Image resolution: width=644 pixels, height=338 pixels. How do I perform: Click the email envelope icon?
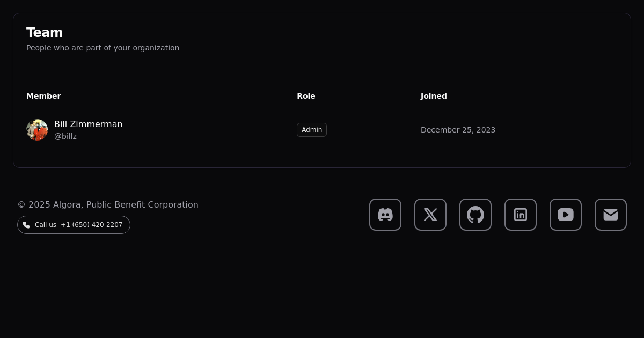611,215
